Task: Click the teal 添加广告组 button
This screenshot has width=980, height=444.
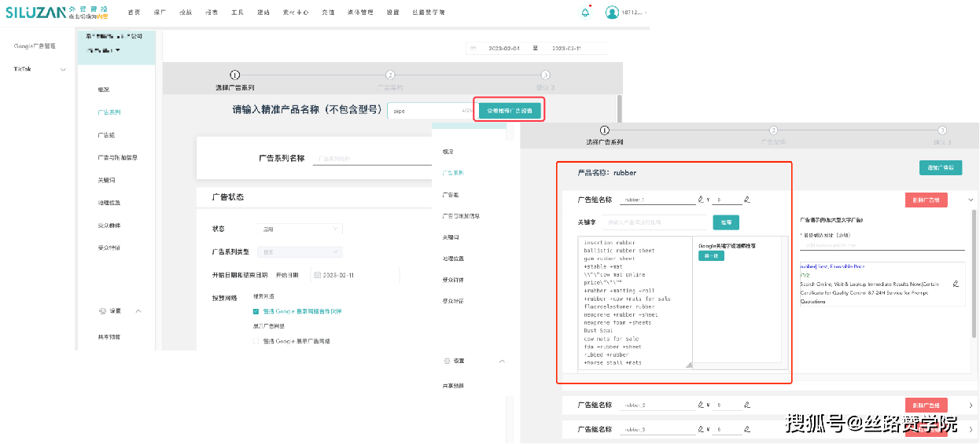Action: point(940,168)
